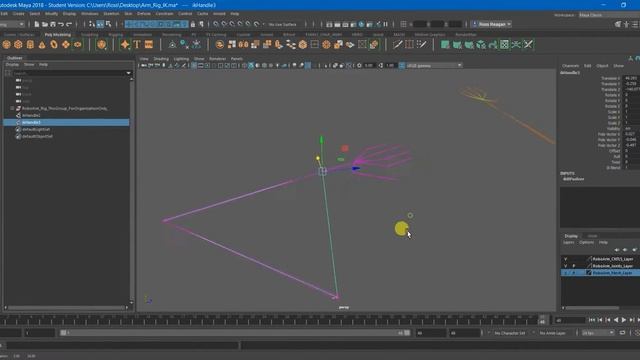Open the Deform menu
The image size is (640, 360).
coord(144,13)
